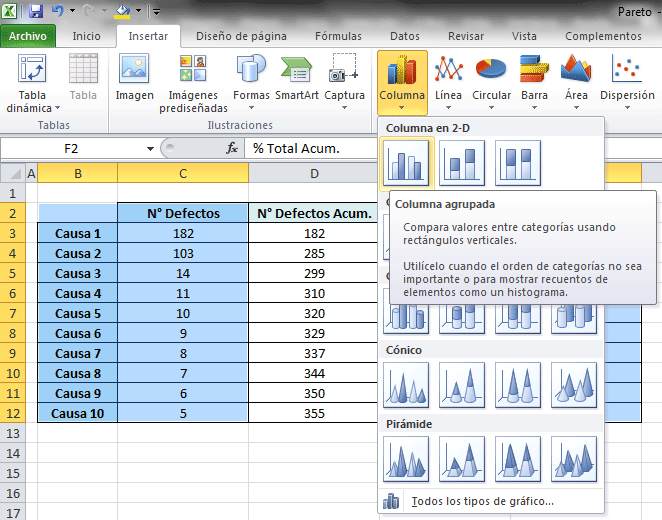Open Todos los tipos de gráfico

pos(482,501)
